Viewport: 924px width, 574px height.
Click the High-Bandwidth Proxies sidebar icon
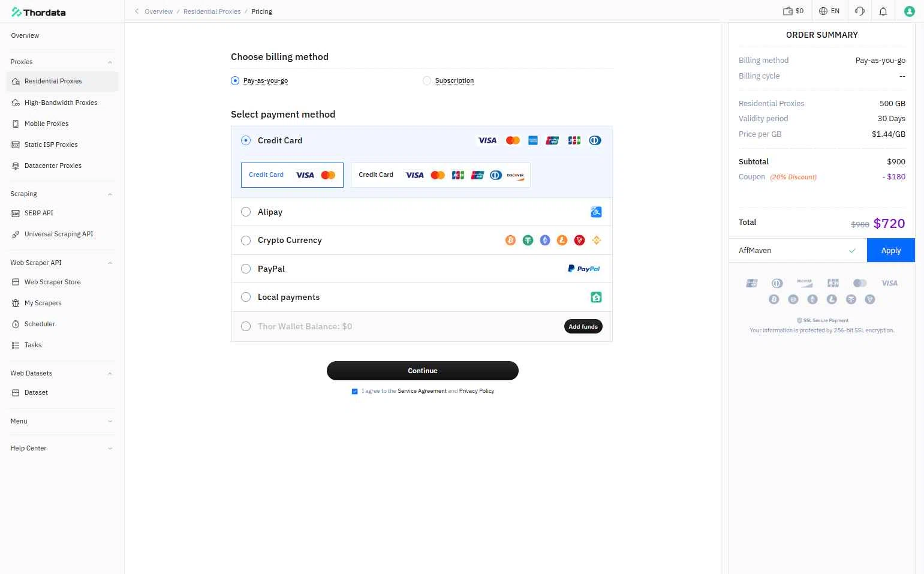[16, 103]
